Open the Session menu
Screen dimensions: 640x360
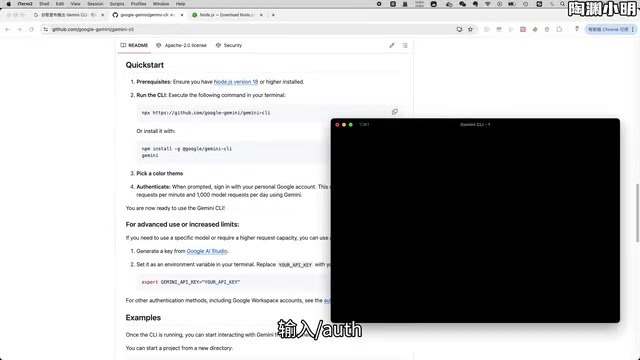coord(95,4)
